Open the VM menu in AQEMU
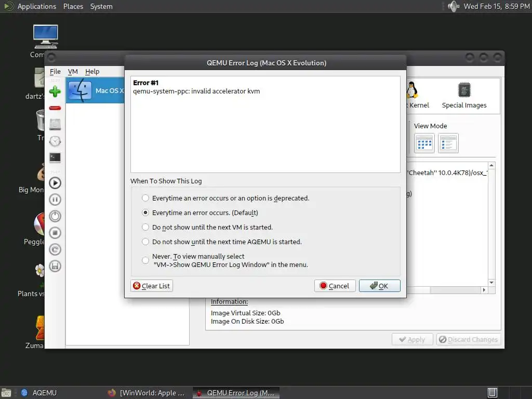 click(73, 72)
